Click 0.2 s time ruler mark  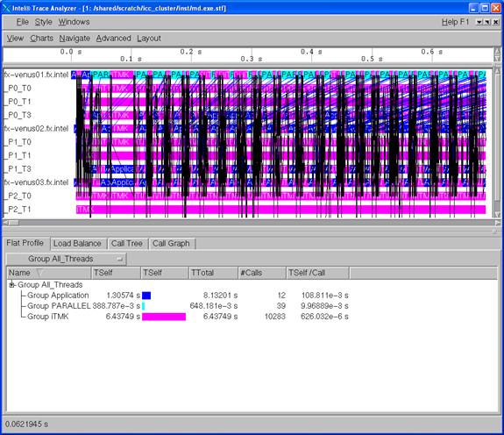tap(191, 52)
